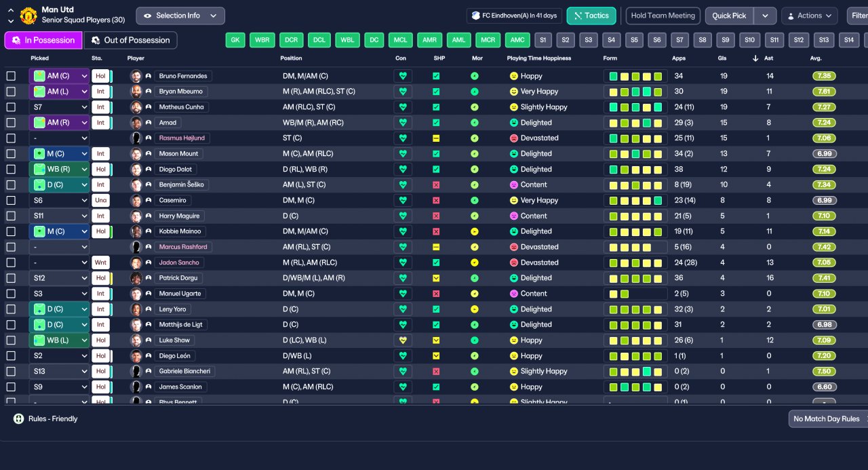Click Bruno Fernandes form squares
The width and height of the screenshot is (868, 470).
(x=635, y=76)
